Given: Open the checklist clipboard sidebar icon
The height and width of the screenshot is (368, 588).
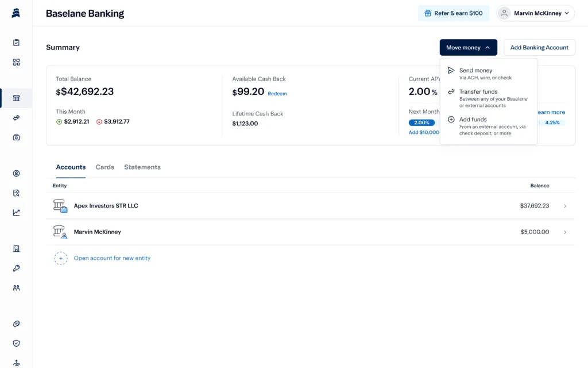Looking at the screenshot, I should (x=16, y=43).
